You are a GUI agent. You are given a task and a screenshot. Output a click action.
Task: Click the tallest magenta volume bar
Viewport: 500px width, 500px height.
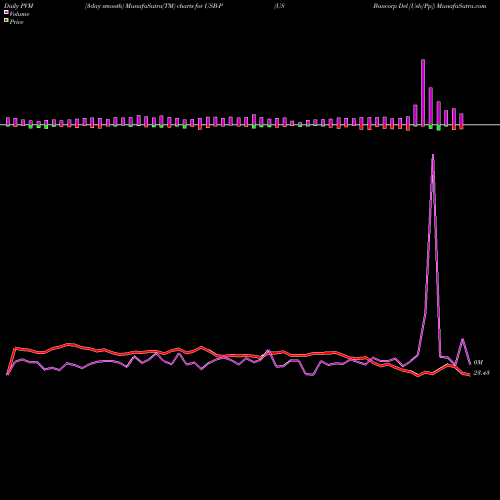pyautogui.click(x=423, y=93)
